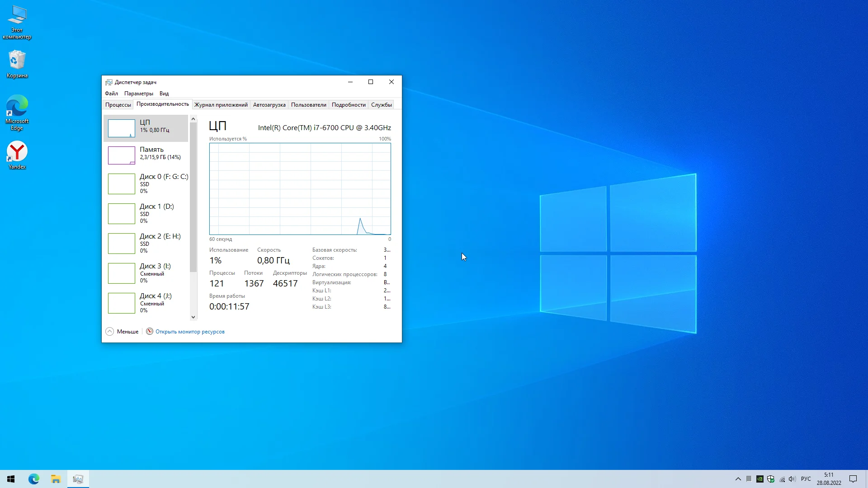Show hidden tray icons chevron

[738, 479]
